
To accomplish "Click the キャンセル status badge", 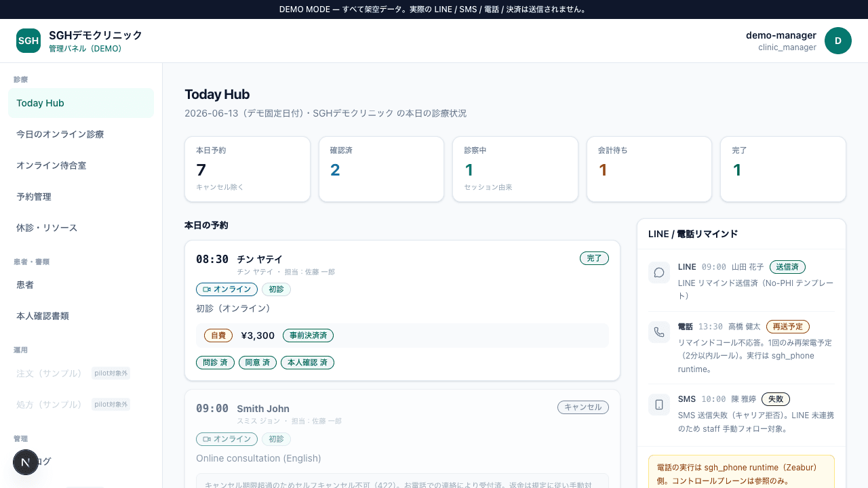I will [583, 407].
